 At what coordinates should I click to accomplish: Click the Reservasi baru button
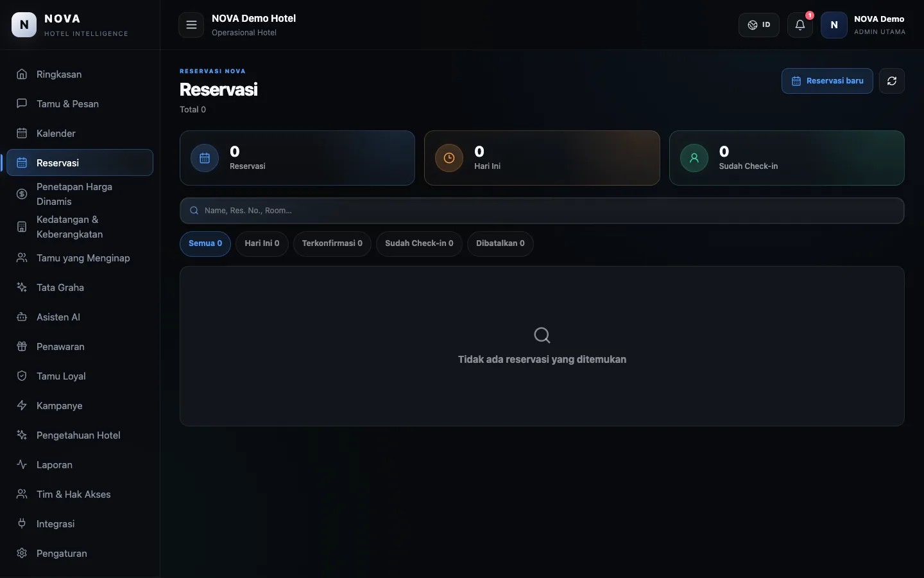pos(827,81)
